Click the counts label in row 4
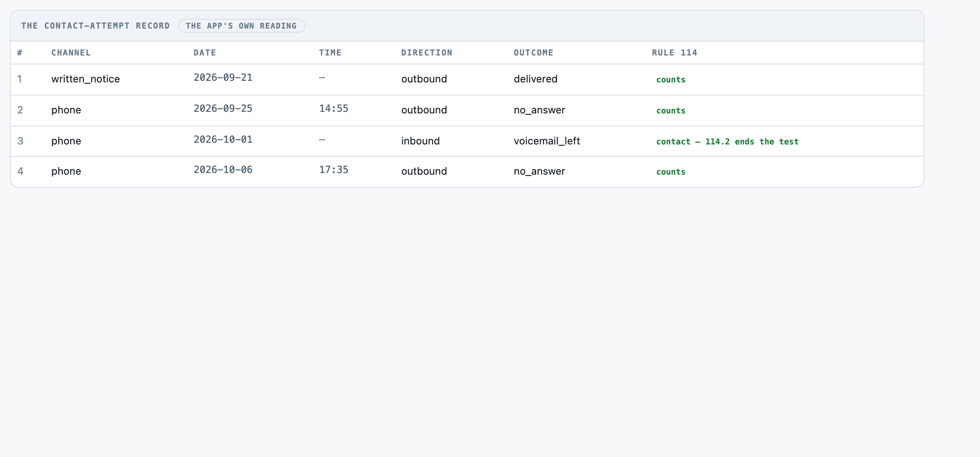The image size is (980, 457). point(671,172)
